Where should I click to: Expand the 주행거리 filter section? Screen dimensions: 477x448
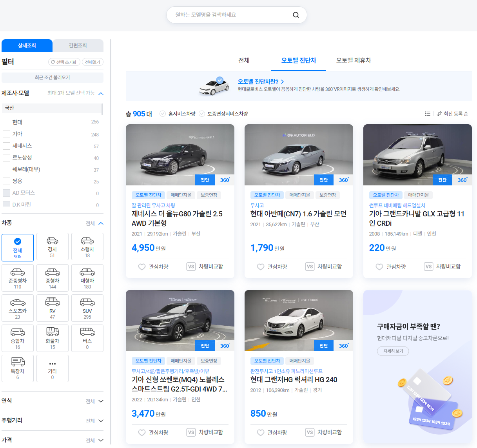[x=53, y=421]
